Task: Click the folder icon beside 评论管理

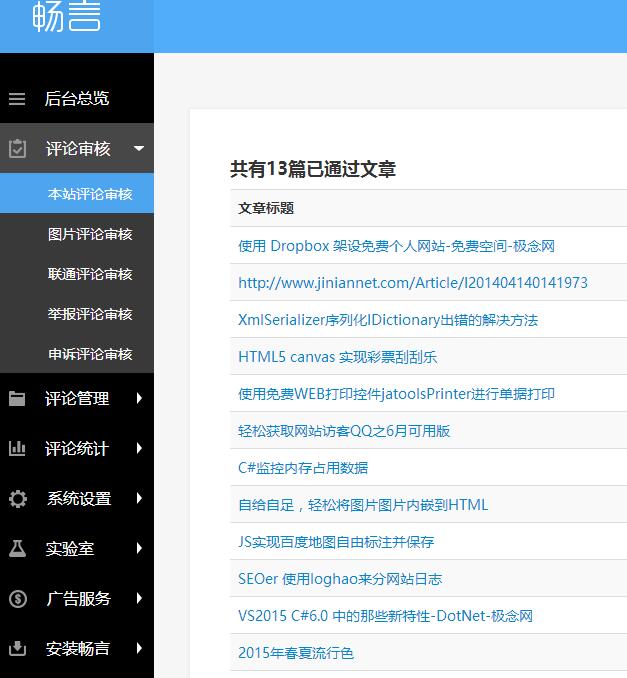Action: [x=17, y=398]
